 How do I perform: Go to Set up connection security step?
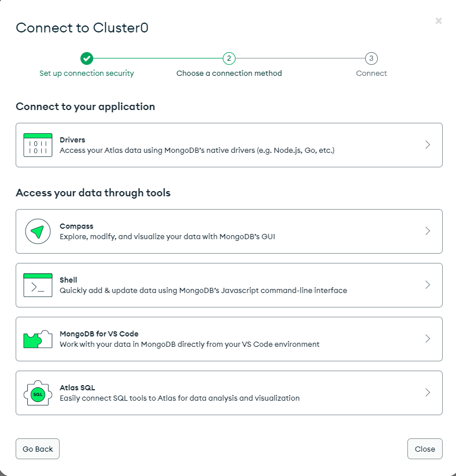[x=87, y=74]
